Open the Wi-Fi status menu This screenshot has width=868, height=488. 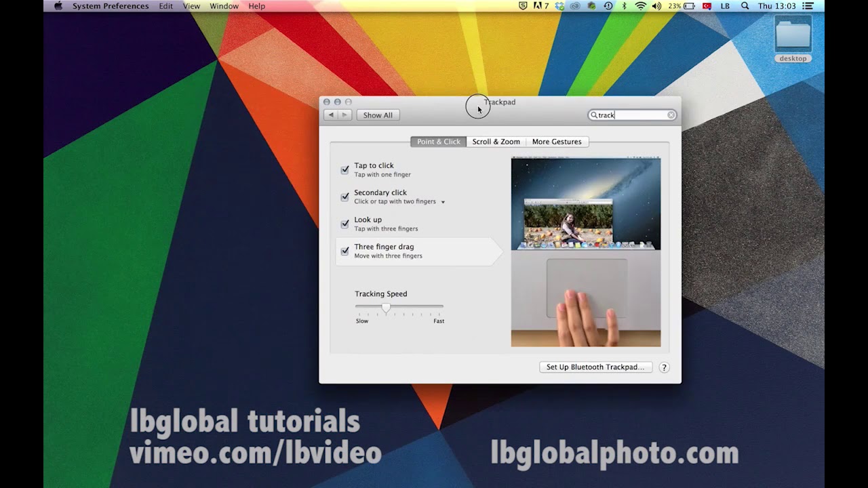coord(641,6)
